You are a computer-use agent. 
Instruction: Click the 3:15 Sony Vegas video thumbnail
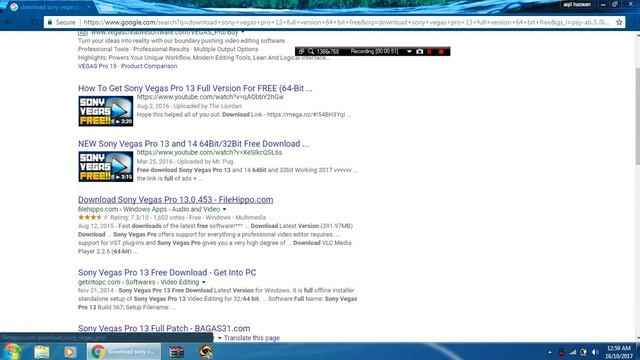(x=106, y=167)
